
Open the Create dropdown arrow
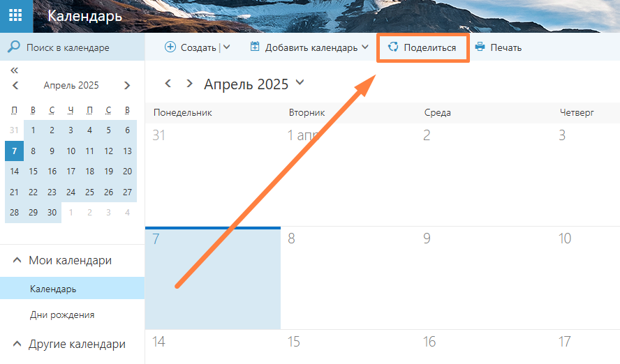(226, 47)
